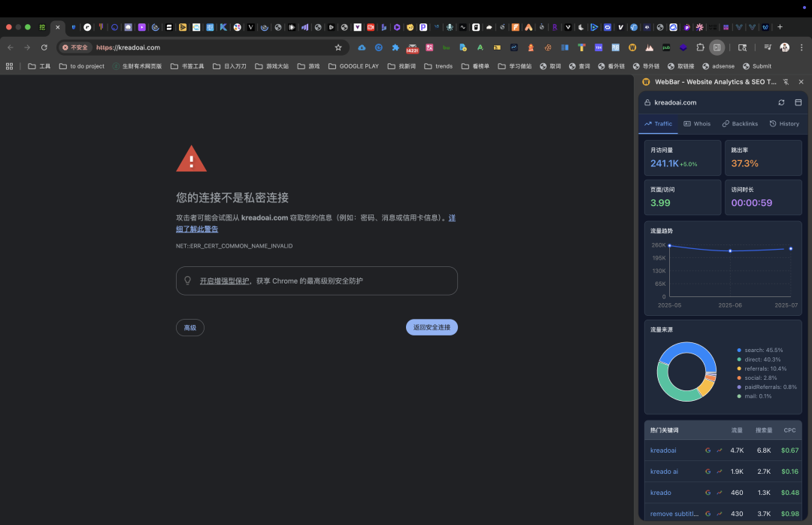Refresh the WebBar data for kreadoai.com
Viewport: 812px width, 525px height.
pos(781,102)
